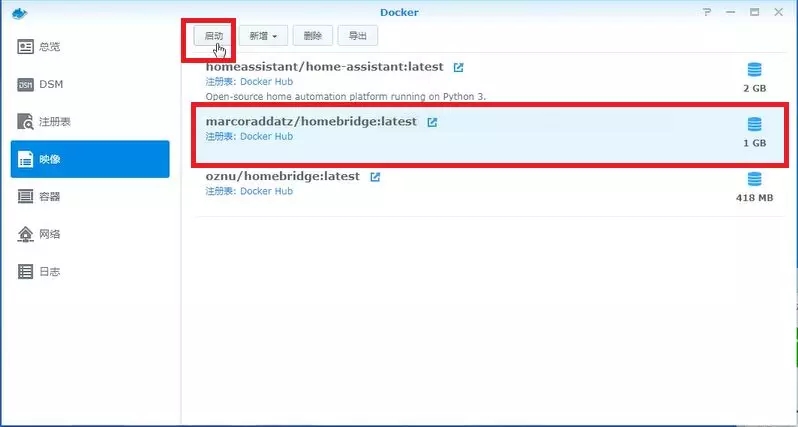Screen dimensions: 798x427
Task: Expand the 新增 add dropdown
Action: [263, 36]
